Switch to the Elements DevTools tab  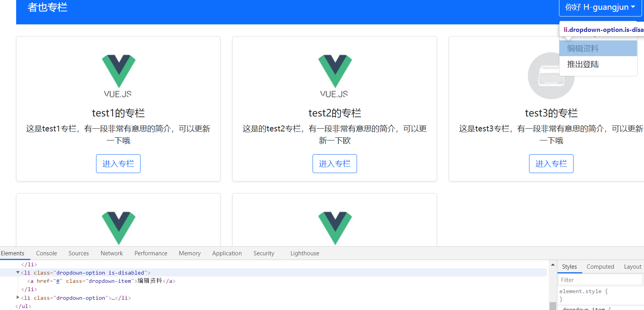coord(13,253)
